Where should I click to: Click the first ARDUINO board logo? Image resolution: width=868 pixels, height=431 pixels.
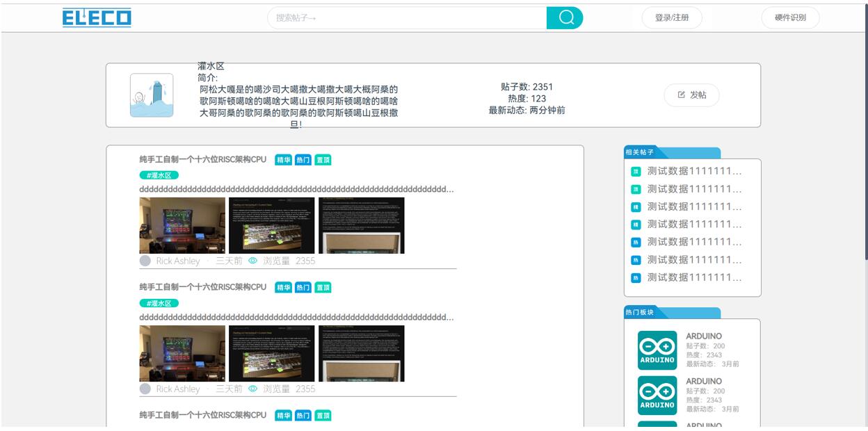[x=657, y=350]
